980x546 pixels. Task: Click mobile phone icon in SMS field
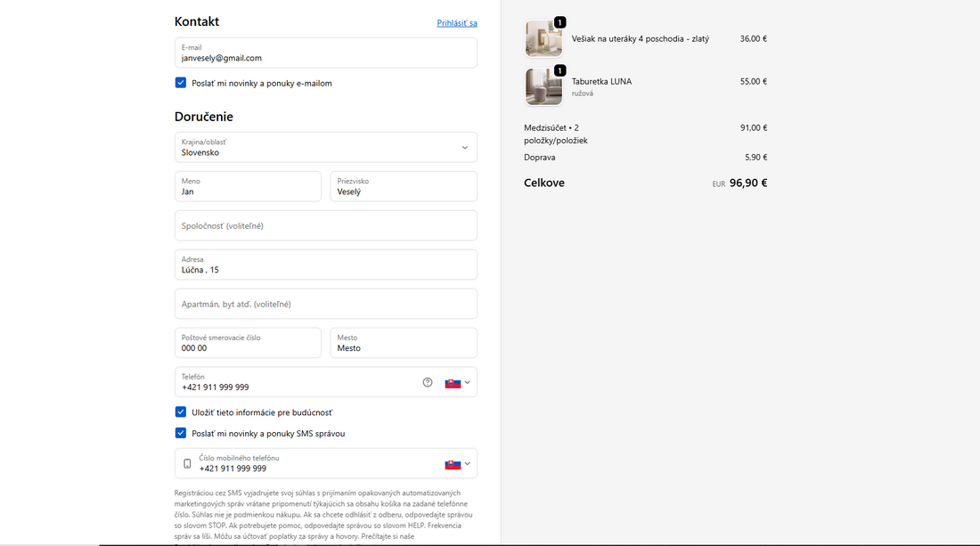[187, 464]
